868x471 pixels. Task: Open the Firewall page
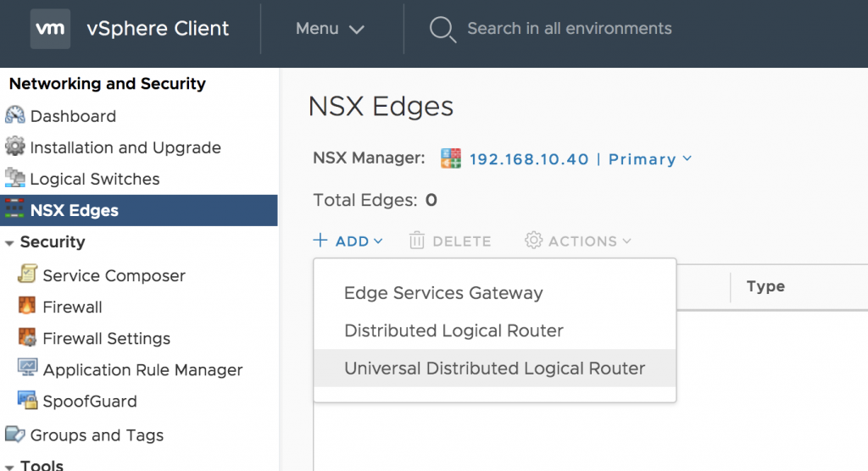point(73,308)
